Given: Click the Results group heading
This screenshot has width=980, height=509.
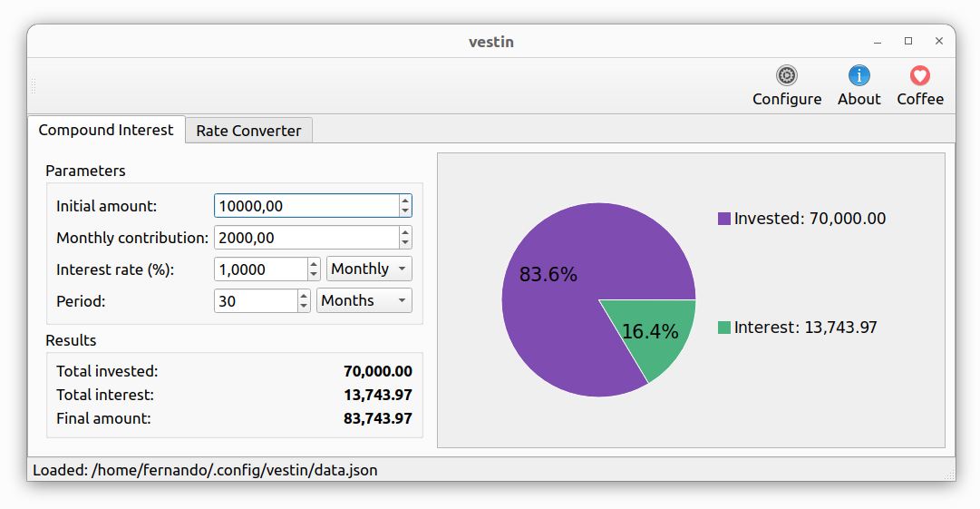Looking at the screenshot, I should click(x=71, y=341).
